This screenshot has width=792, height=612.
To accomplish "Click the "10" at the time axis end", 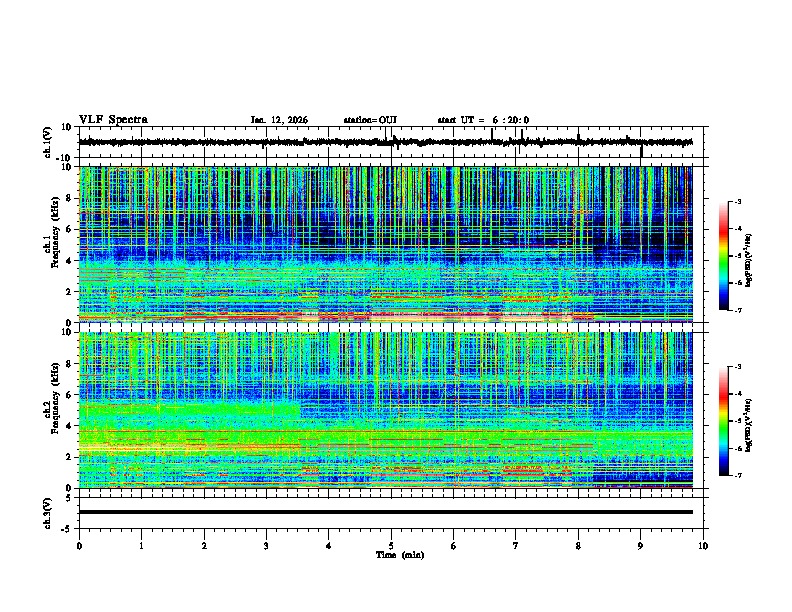I will [x=703, y=546].
